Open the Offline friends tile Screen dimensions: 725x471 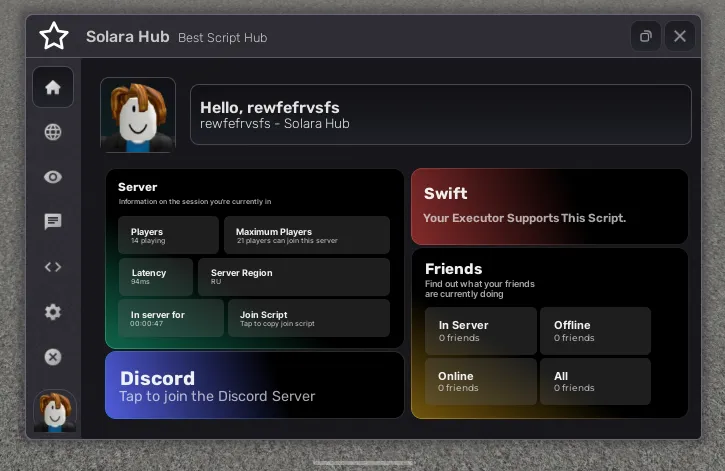(596, 331)
